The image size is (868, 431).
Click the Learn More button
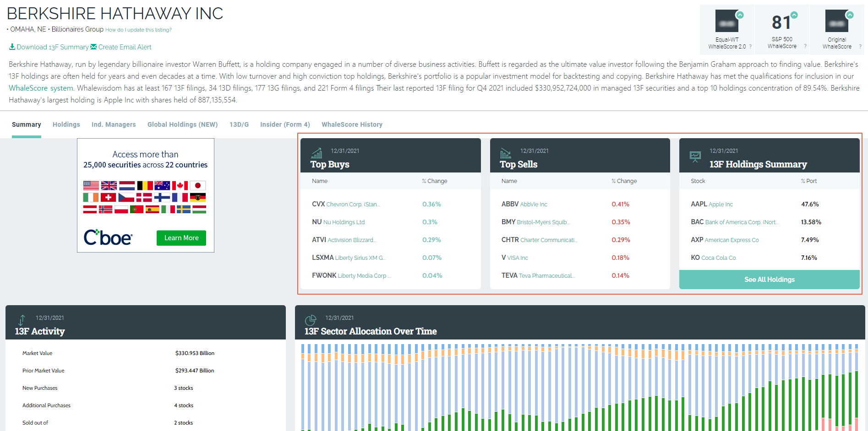pos(181,238)
